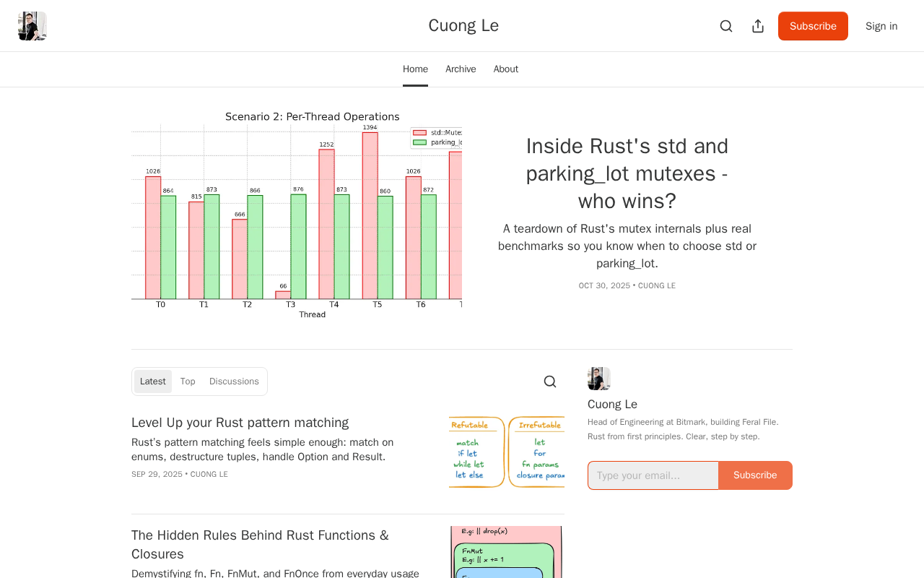
Task: Select the Latest posts filter
Action: [153, 381]
